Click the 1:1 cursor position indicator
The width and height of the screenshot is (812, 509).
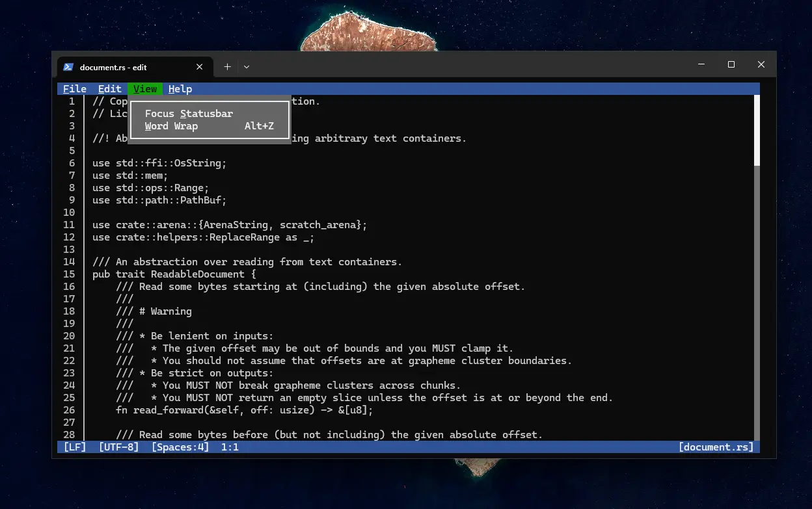click(x=230, y=447)
